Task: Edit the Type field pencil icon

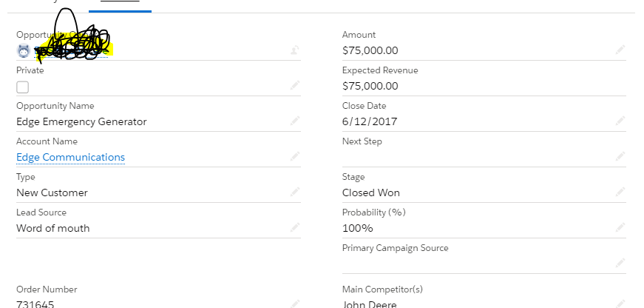Action: pos(295,192)
